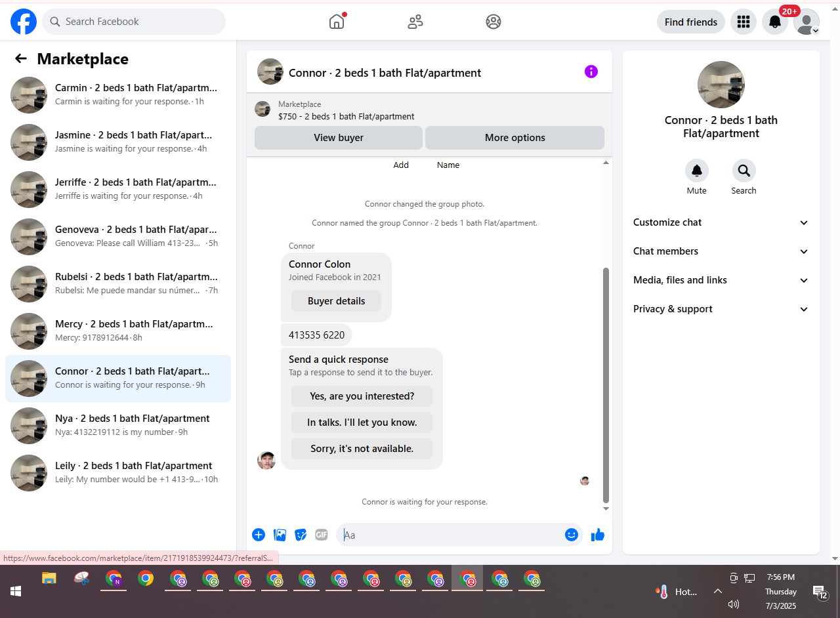Choose a sticker using the sticker icon
Image resolution: width=840 pixels, height=618 pixels.
[x=301, y=535]
